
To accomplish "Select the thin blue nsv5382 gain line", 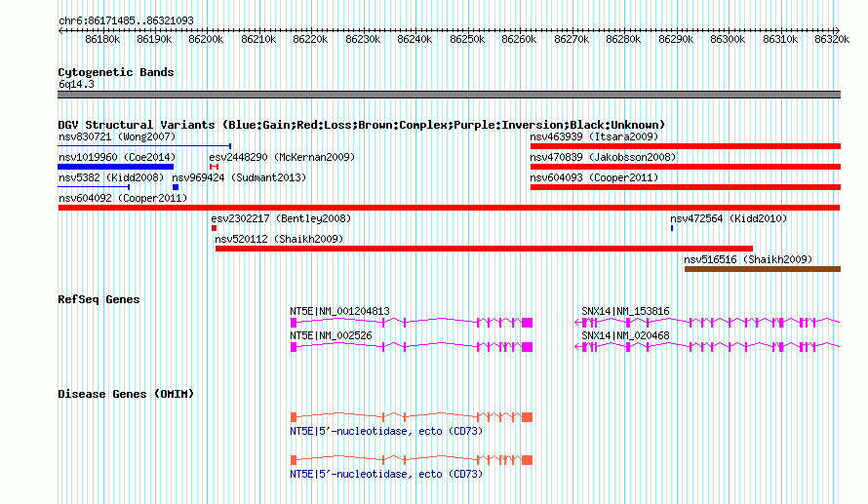I will (x=94, y=187).
